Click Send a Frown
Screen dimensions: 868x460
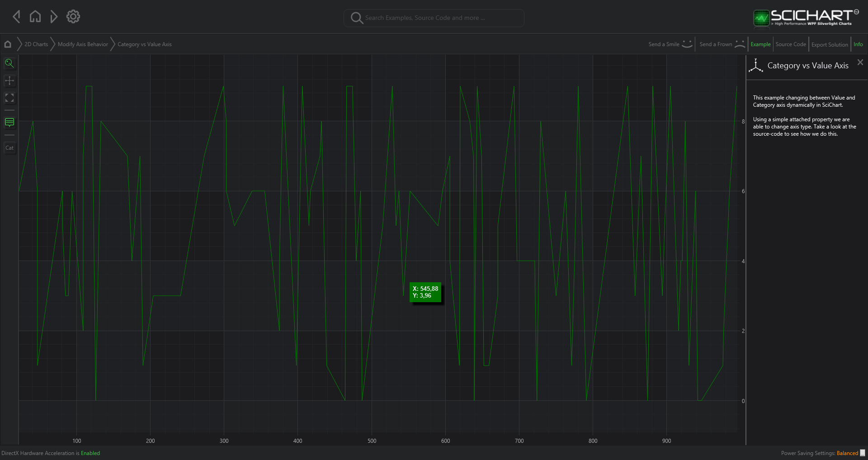pyautogui.click(x=722, y=44)
